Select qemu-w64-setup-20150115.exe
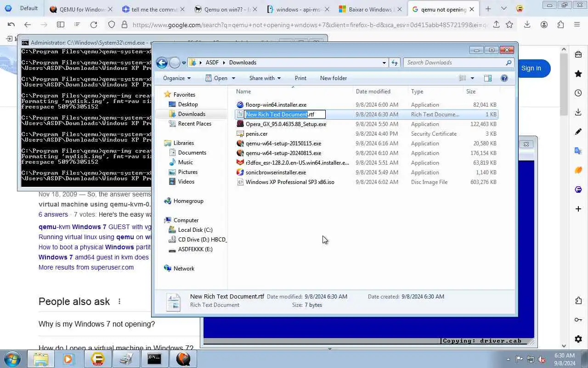Screen dimensions: 588x368 tap(283, 144)
